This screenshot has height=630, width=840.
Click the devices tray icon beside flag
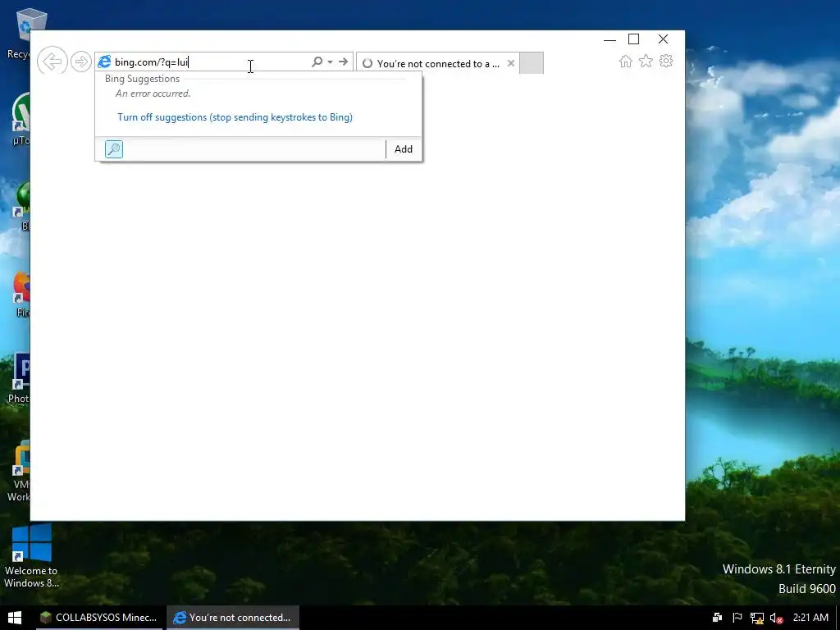(x=717, y=618)
